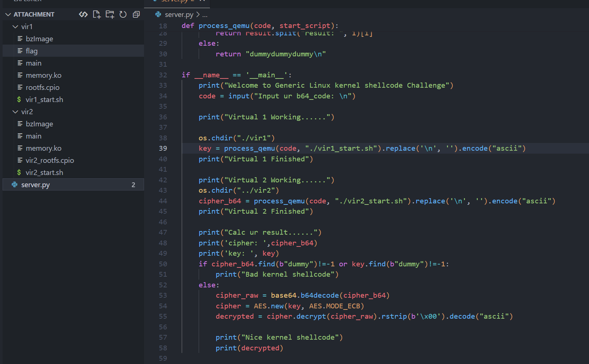This screenshot has width=589, height=364.
Task: Collapse all folders in the explorer
Action: [136, 14]
